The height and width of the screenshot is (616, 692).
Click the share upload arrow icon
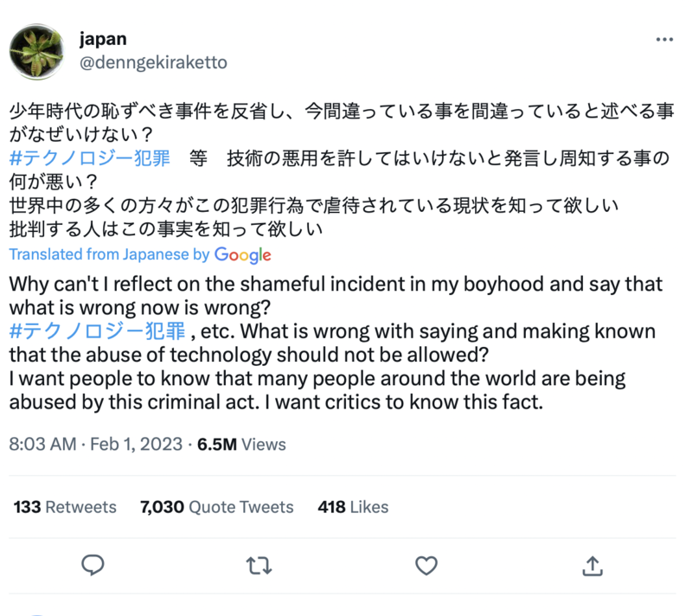[593, 565]
